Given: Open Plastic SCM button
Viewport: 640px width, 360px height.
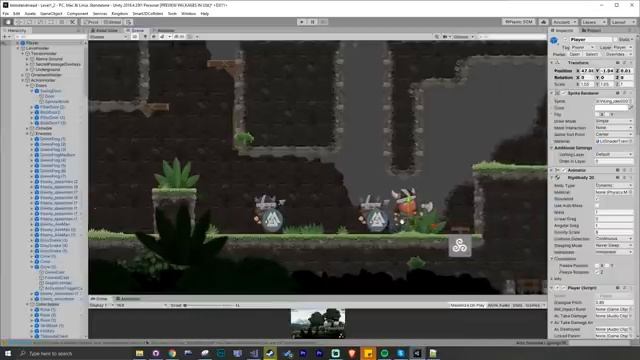Looking at the screenshot, I should (518, 22).
